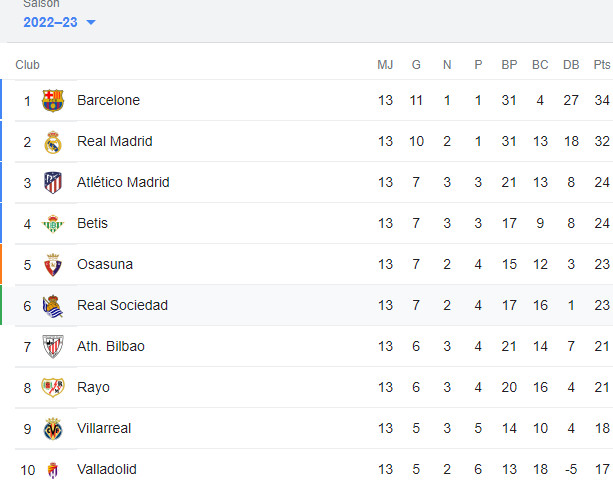The height and width of the screenshot is (486, 613).
Task: Click the Betis club crest
Action: [x=53, y=224]
